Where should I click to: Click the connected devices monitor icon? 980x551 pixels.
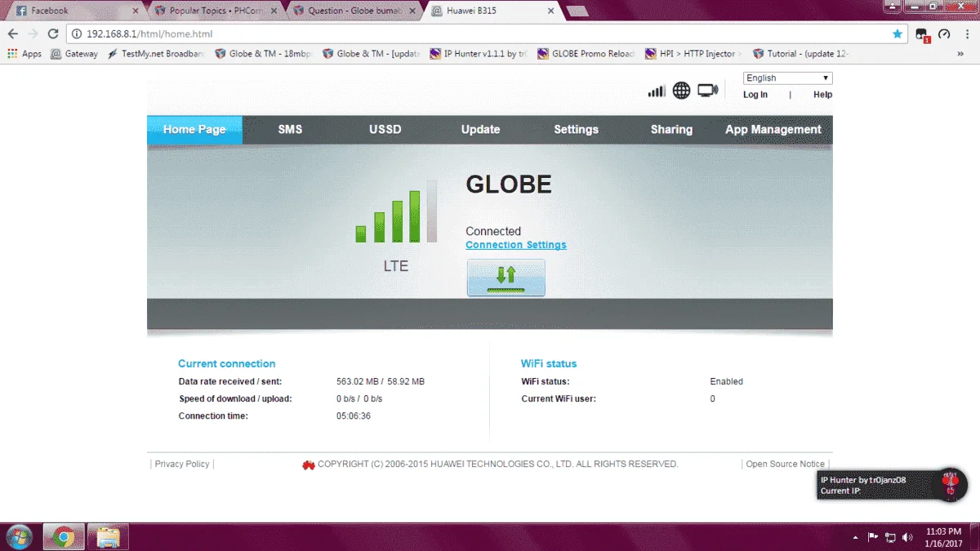(708, 91)
